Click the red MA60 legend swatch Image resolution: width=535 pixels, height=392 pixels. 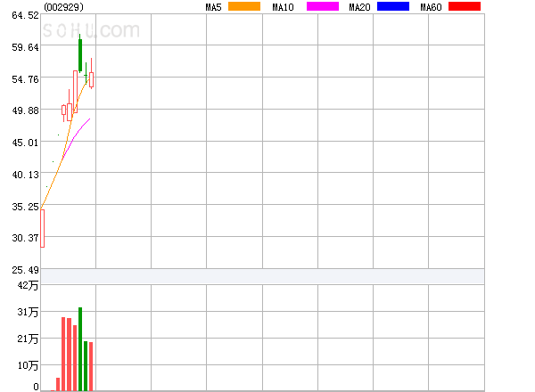point(465,6)
